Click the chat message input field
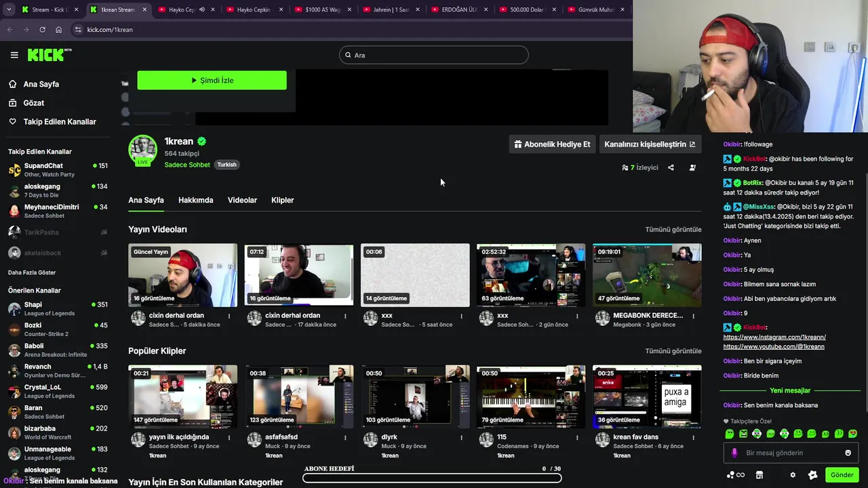The height and width of the screenshot is (488, 868). 790,453
